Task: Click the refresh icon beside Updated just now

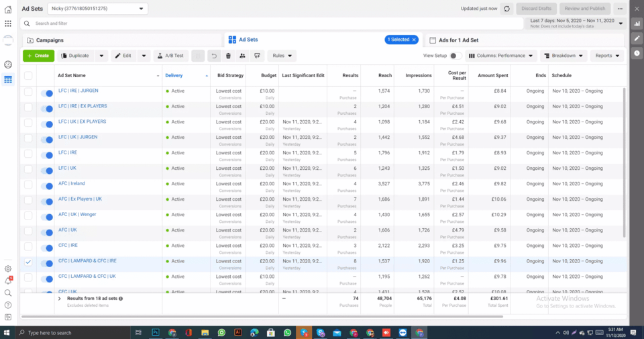Action: [x=506, y=9]
